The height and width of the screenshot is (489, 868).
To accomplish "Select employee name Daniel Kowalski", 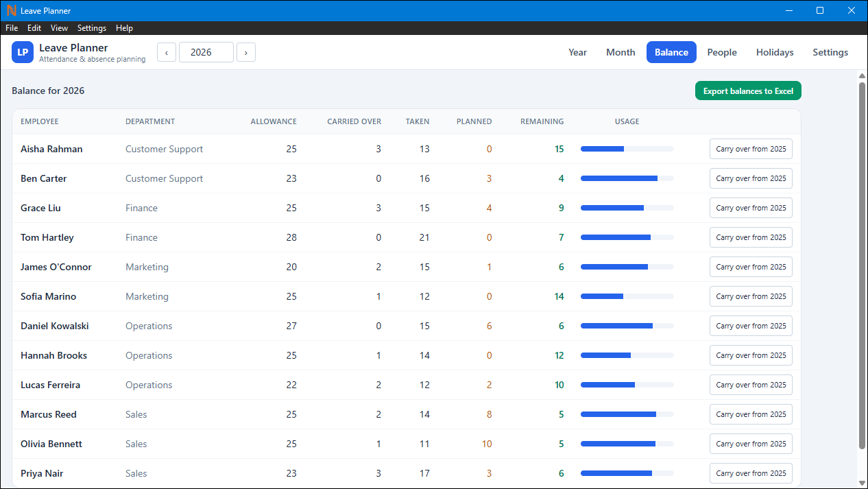I will (x=55, y=326).
